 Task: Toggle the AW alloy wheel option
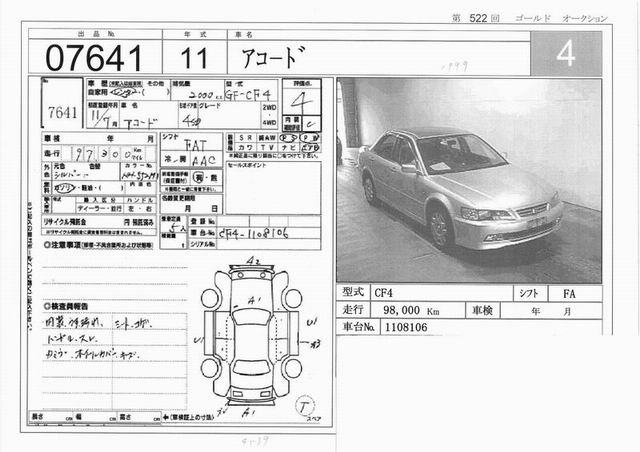tap(267, 138)
